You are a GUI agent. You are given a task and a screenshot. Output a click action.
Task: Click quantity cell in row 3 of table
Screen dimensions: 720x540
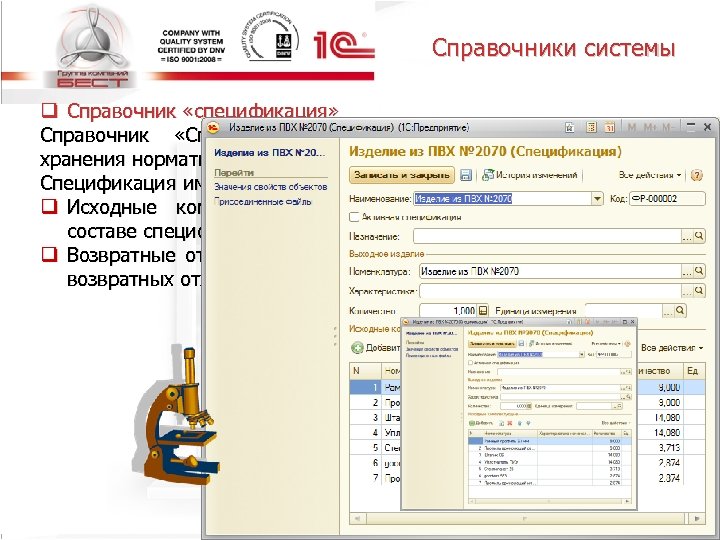click(x=659, y=418)
